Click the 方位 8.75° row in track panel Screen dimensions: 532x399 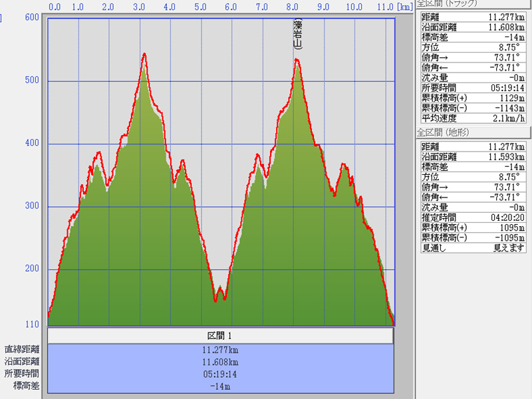473,48
